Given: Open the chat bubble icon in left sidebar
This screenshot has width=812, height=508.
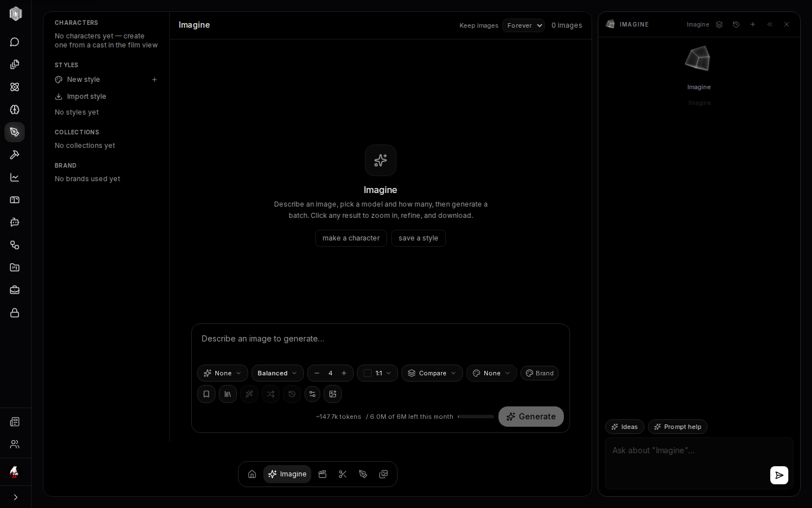Looking at the screenshot, I should 15,42.
